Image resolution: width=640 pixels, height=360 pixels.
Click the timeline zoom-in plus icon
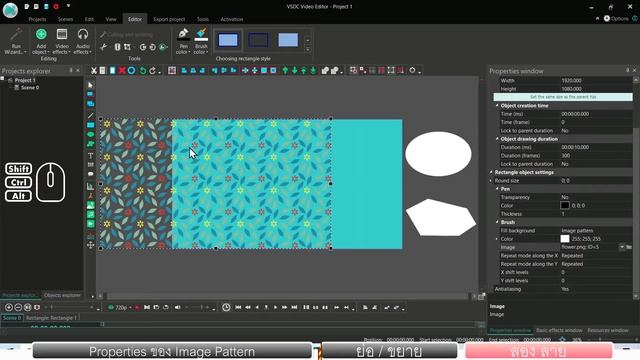point(9,307)
